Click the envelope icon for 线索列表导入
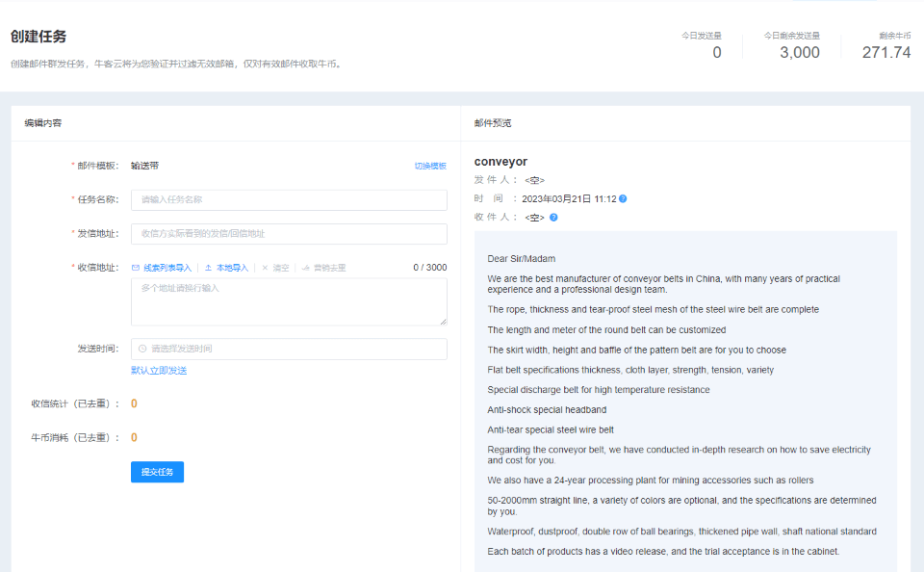 click(x=136, y=268)
